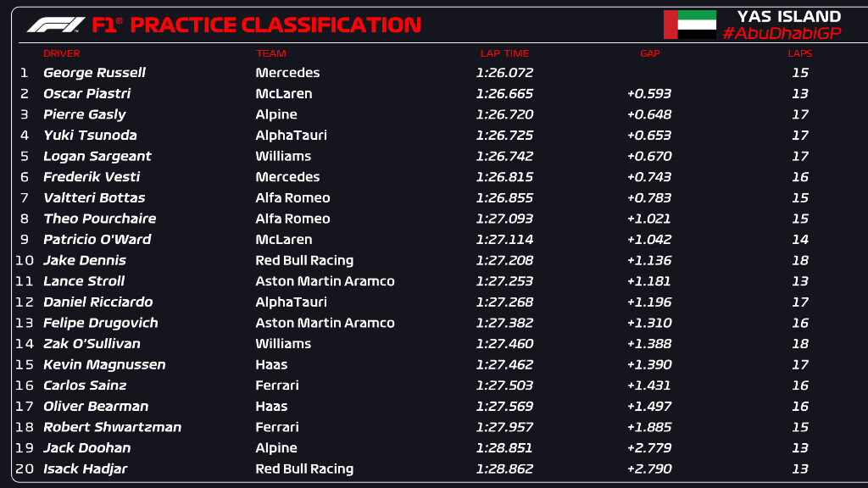Open the #AbuDhabiGP hashtag link
Viewport: 868px width, 488px height.
pyautogui.click(x=781, y=33)
